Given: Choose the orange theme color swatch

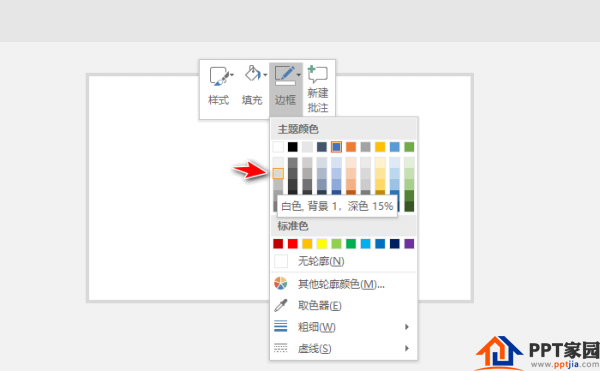Looking at the screenshot, I should pyautogui.click(x=351, y=147).
